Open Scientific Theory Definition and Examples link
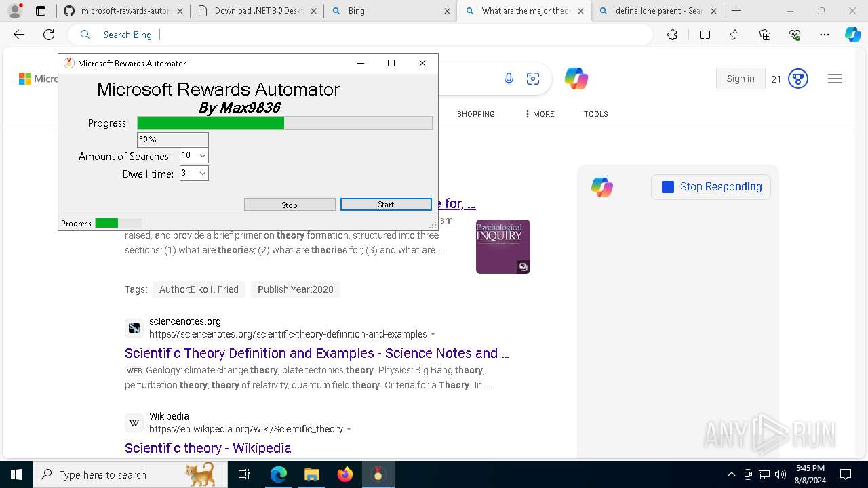Screen dimensions: 868x488 point(317,353)
